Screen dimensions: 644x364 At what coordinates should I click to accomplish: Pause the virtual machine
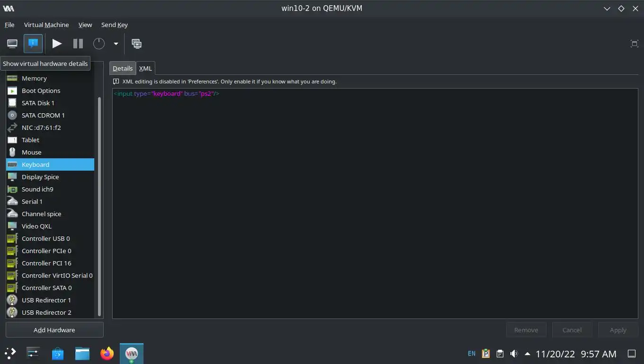coord(78,44)
